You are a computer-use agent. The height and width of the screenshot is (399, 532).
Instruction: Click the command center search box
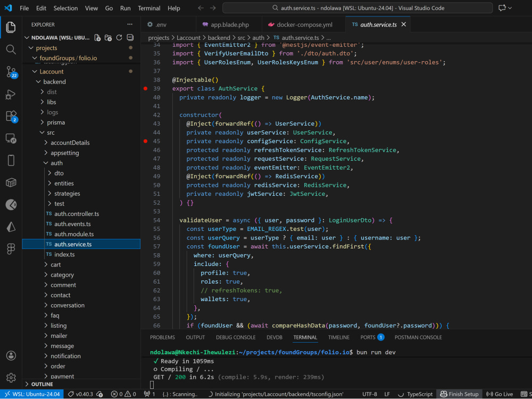tap(358, 8)
